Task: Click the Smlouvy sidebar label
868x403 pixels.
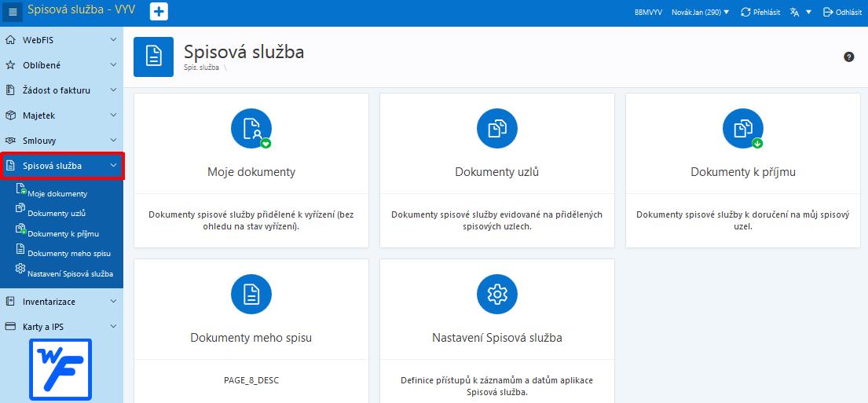Action: click(39, 141)
